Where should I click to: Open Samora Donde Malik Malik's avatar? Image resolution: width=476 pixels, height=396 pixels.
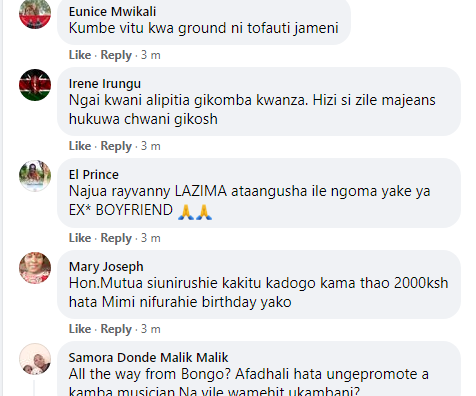click(x=35, y=359)
